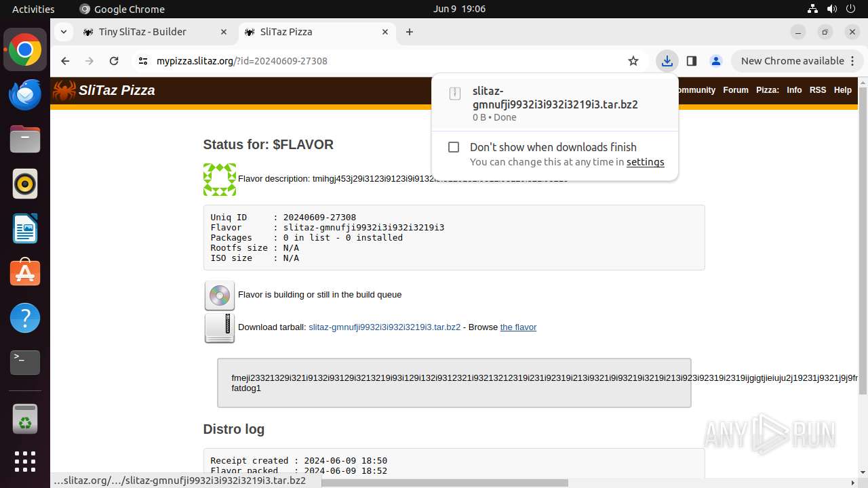Toggle the Chrome side panel
This screenshot has width=868, height=488.
(x=692, y=61)
